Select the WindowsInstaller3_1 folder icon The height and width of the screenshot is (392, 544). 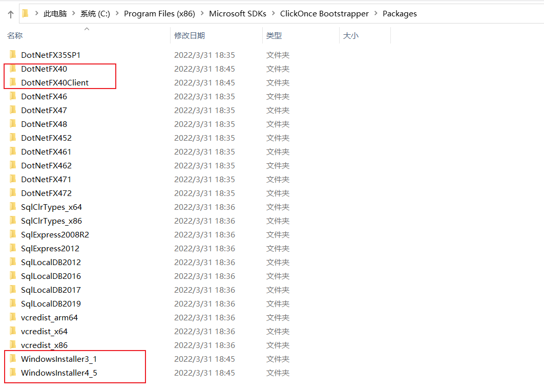pyautogui.click(x=13, y=359)
